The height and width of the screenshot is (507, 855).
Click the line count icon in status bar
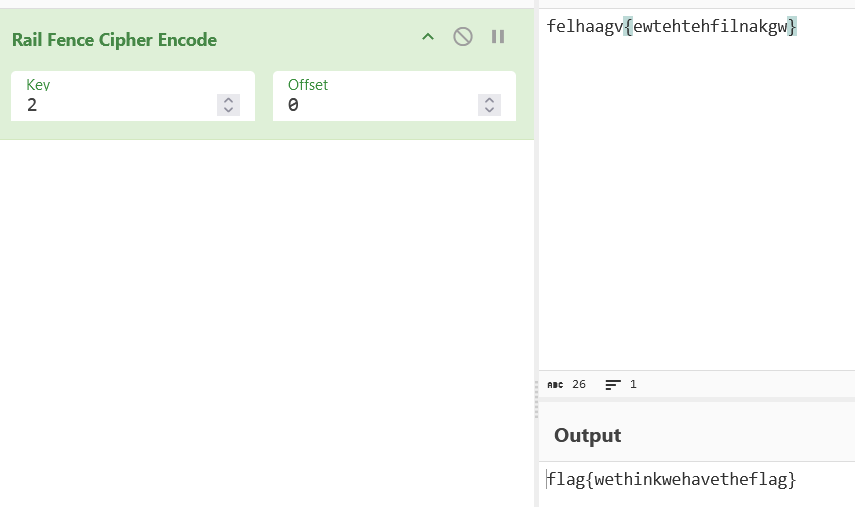point(613,385)
